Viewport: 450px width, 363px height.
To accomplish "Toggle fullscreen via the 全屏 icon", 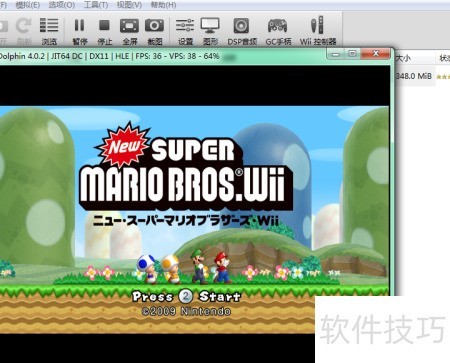I will 129,31.
